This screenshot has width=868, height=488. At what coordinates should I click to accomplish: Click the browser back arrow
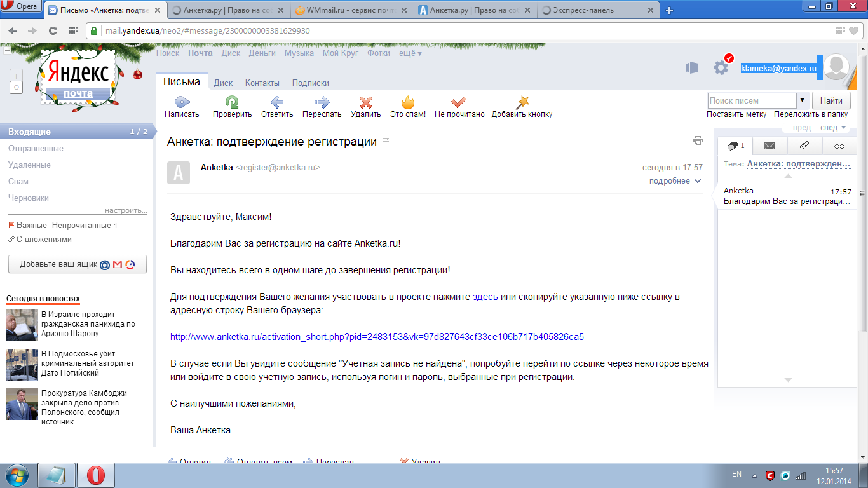tap(13, 30)
